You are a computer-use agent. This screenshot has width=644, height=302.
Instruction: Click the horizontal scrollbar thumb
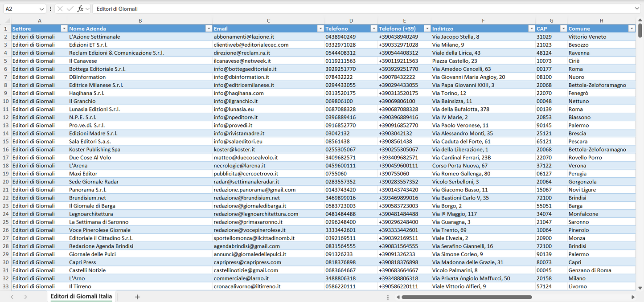[x=466, y=297]
